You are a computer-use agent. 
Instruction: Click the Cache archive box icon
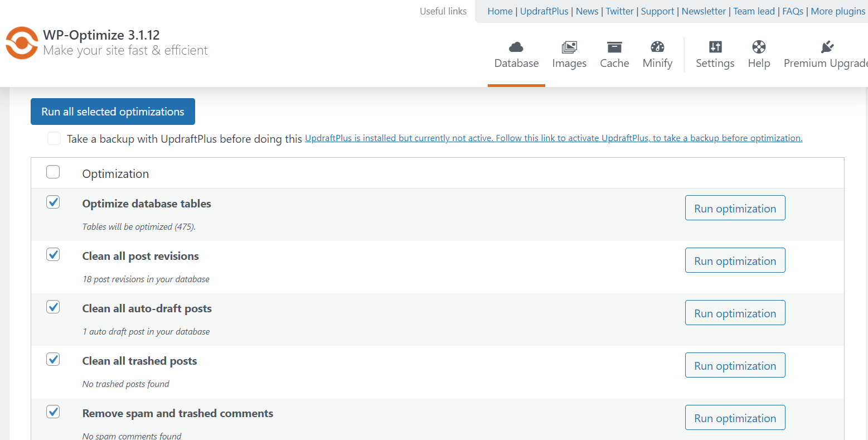tap(614, 47)
